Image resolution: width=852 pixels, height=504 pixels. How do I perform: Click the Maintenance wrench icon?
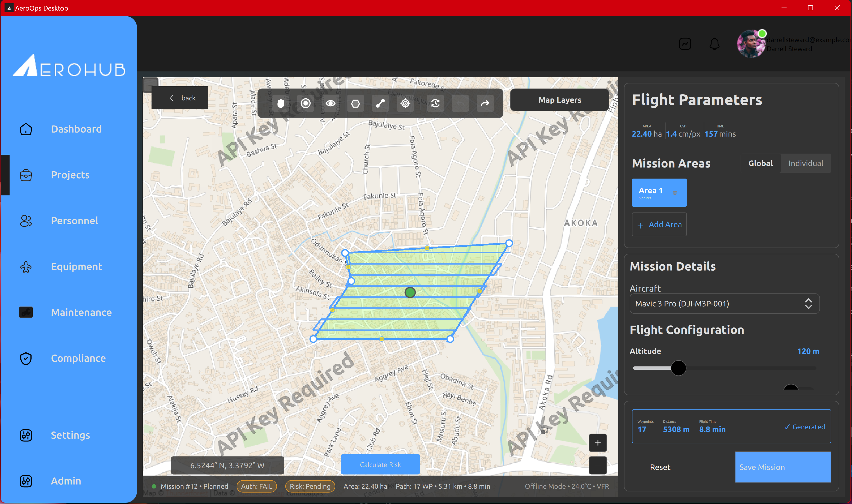pyautogui.click(x=26, y=312)
